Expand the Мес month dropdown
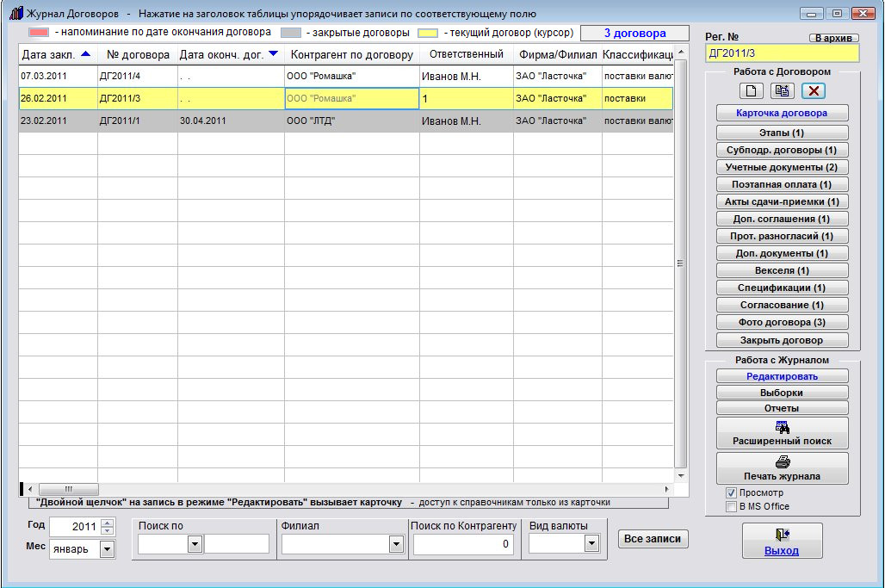885x588 pixels. pos(108,549)
